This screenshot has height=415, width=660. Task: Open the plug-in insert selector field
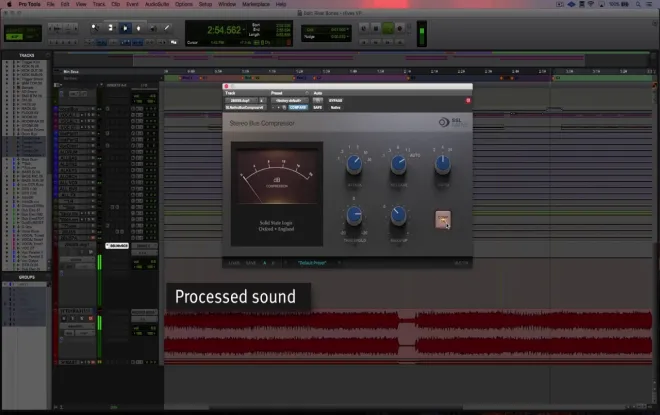coord(245,107)
